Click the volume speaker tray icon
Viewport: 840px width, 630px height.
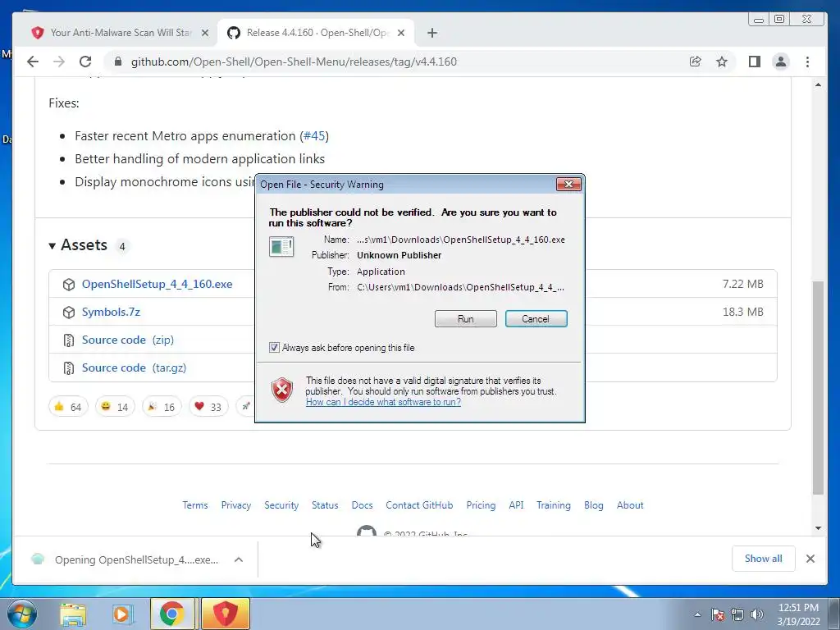click(757, 614)
